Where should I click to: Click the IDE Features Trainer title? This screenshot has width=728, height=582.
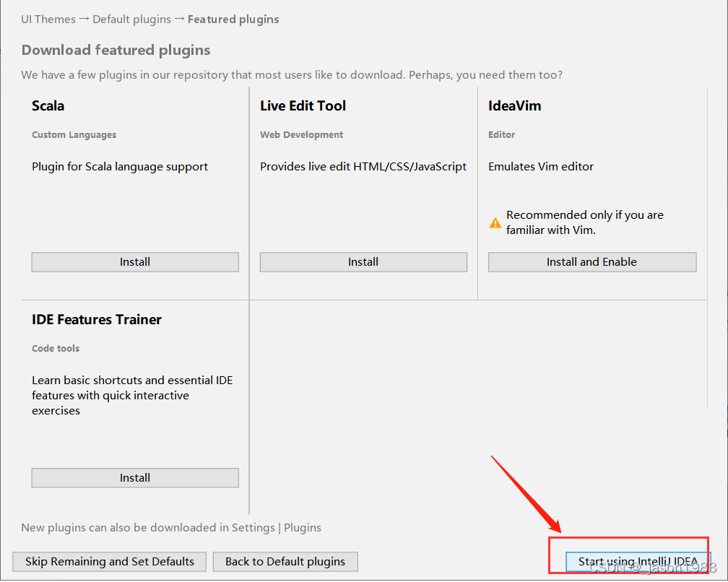pos(97,320)
